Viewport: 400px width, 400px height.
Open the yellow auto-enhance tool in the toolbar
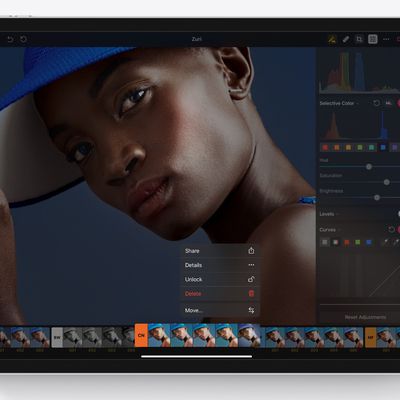[332, 39]
